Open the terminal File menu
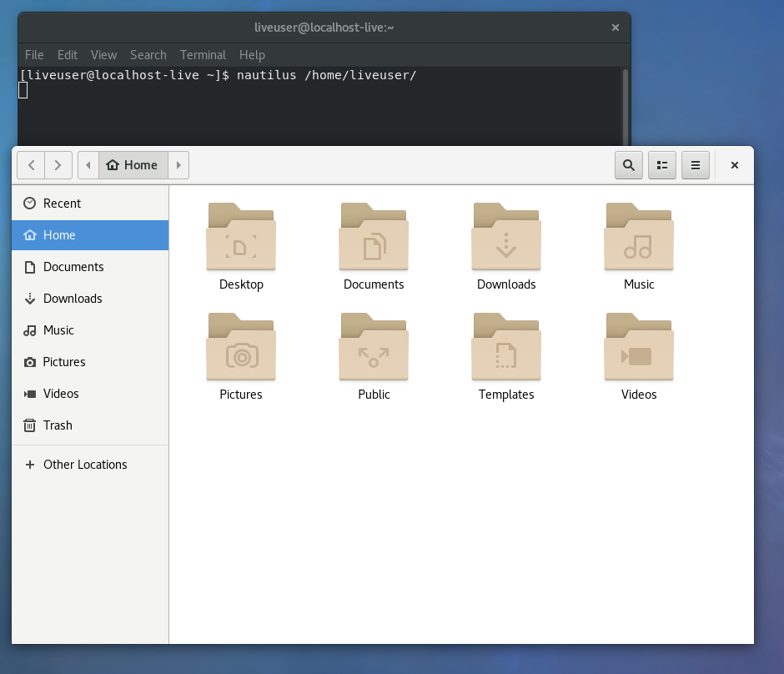784x674 pixels. point(34,55)
